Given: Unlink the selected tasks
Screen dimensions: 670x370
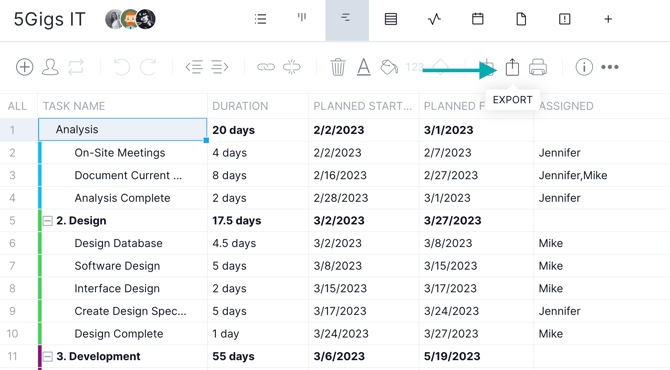Looking at the screenshot, I should [292, 67].
